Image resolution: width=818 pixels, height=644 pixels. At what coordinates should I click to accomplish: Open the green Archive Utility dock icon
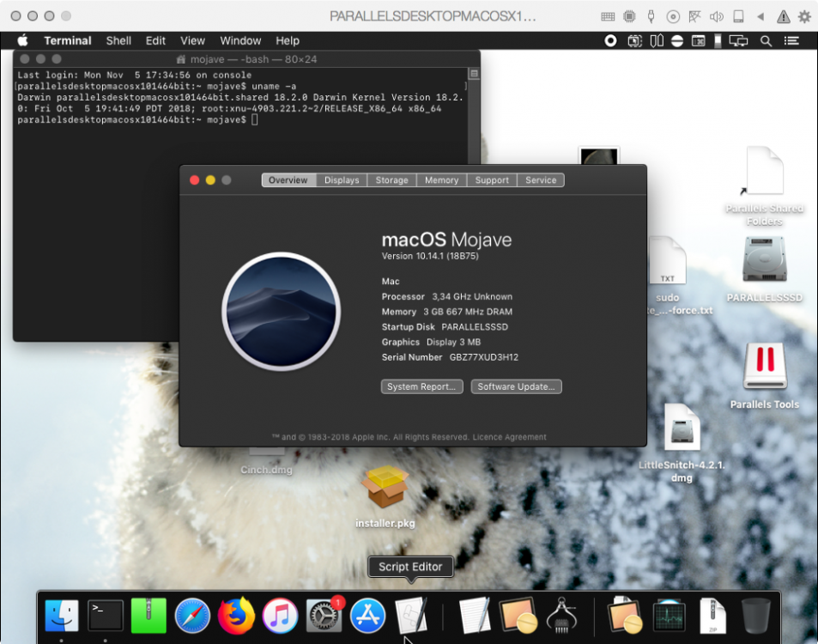click(148, 616)
